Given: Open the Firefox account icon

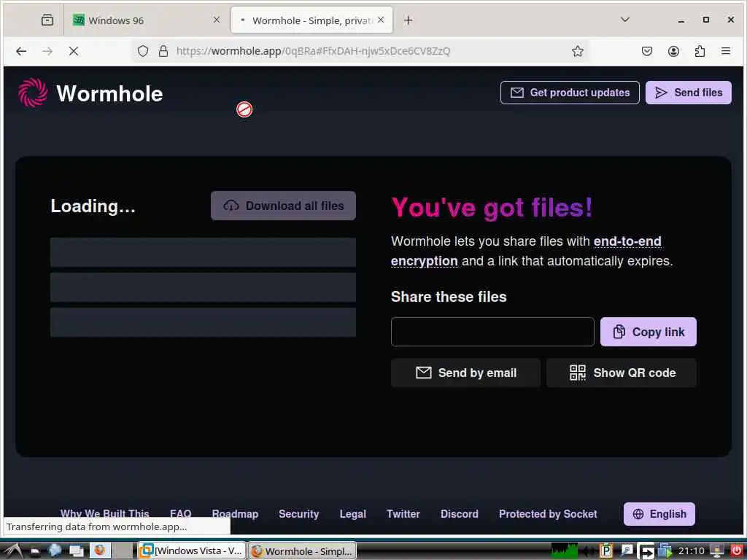Looking at the screenshot, I should point(673,51).
